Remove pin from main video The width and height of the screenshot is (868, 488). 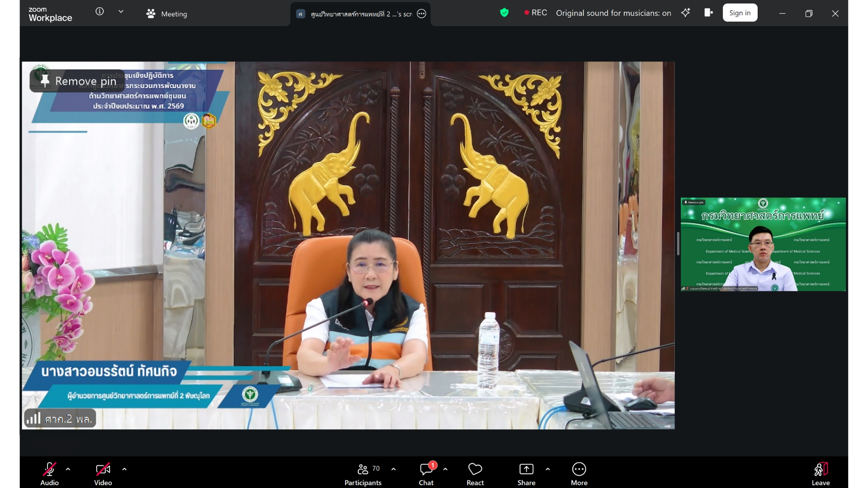pos(77,81)
